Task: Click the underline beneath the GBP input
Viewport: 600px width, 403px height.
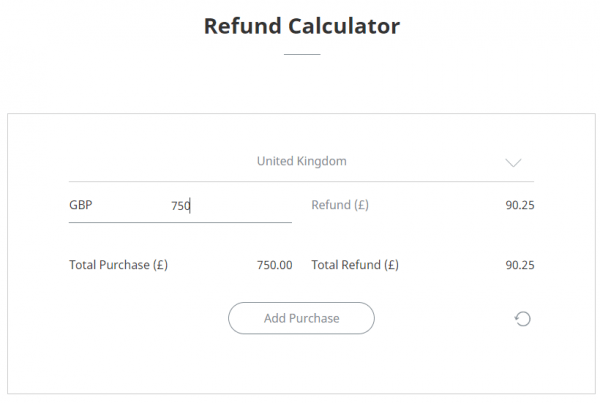Action: point(180,222)
